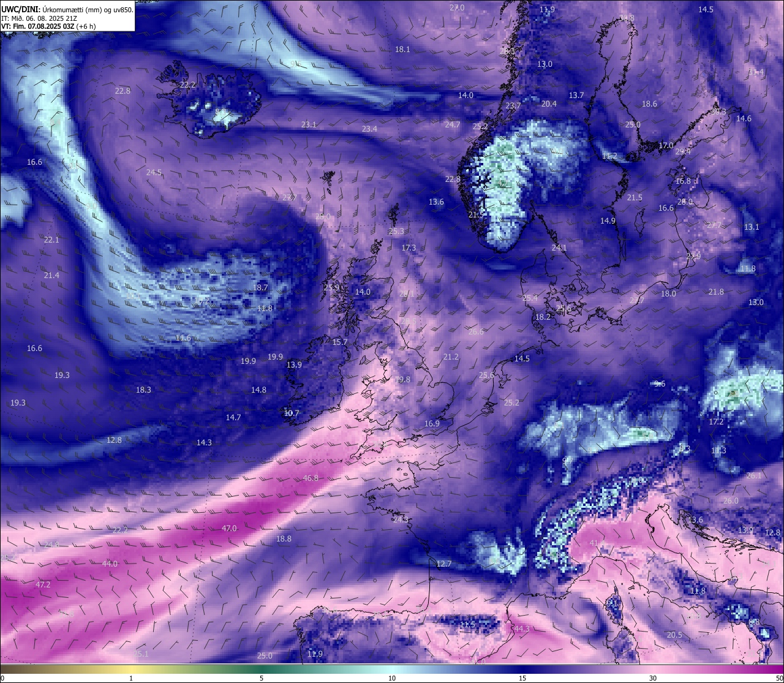
Task: Click the map value '47.0'
Action: [229, 529]
